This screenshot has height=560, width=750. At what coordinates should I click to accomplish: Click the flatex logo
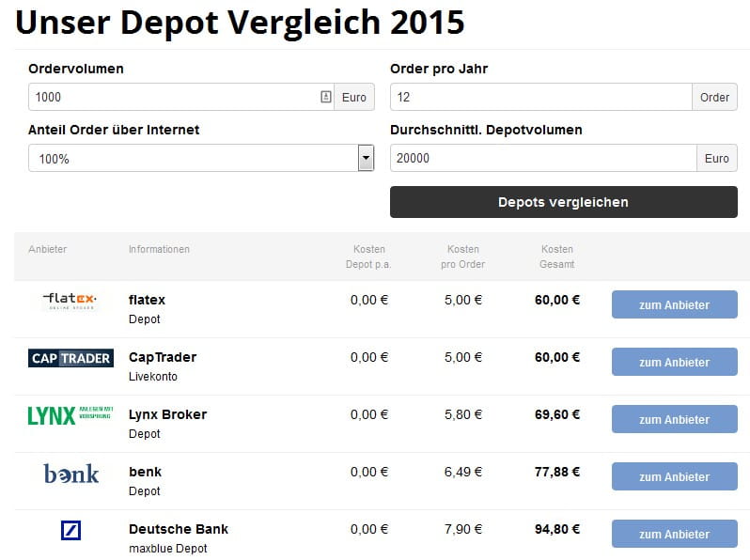pos(70,301)
